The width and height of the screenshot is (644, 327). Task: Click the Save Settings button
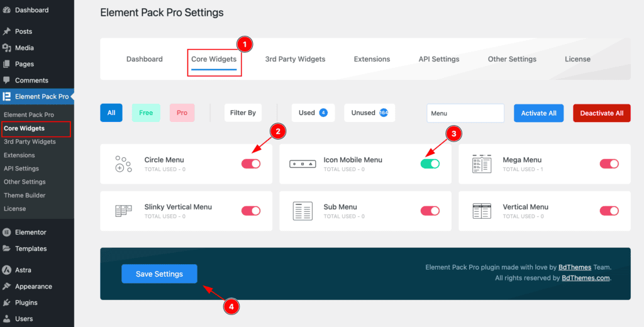(159, 274)
